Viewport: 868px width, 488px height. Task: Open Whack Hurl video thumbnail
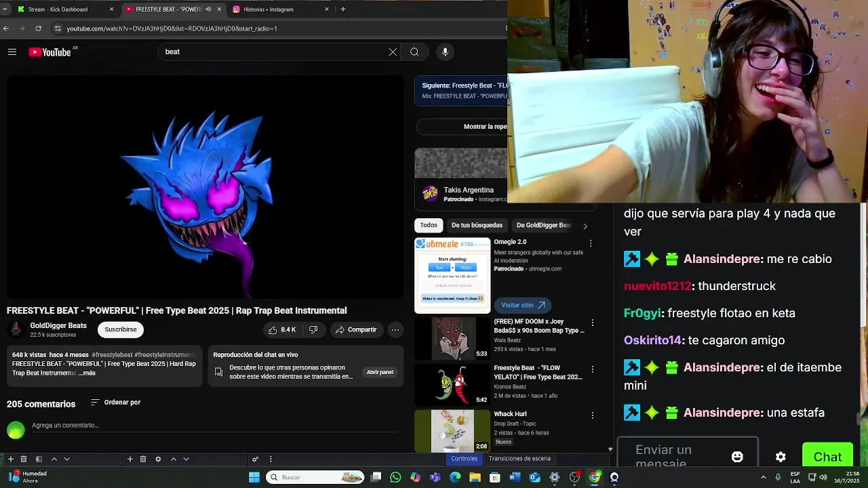click(452, 431)
